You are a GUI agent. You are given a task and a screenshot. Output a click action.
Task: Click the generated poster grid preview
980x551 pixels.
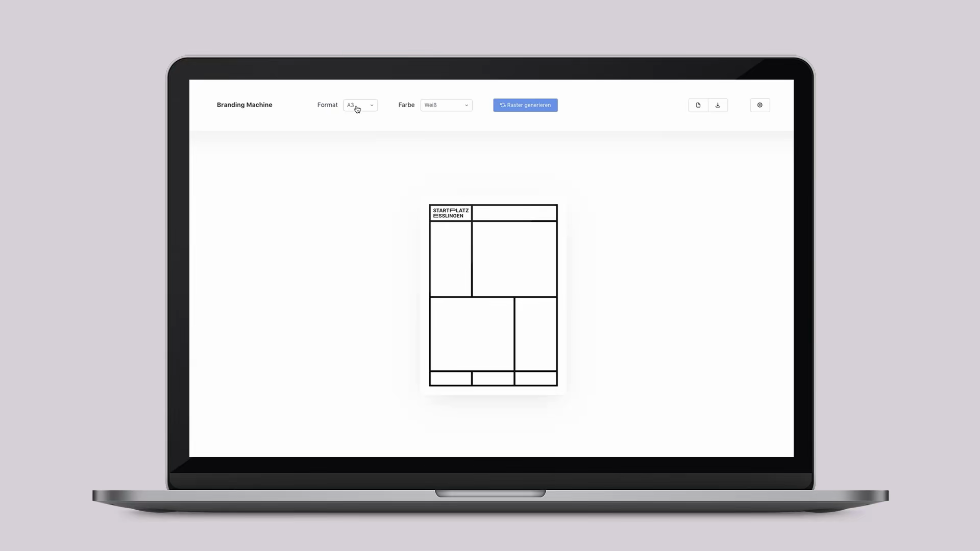493,295
